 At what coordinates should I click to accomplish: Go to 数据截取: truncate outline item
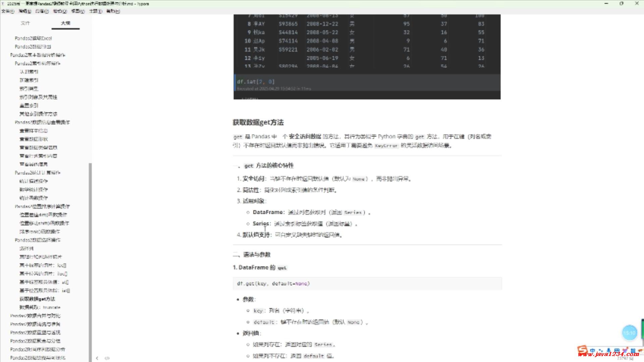[40, 307]
